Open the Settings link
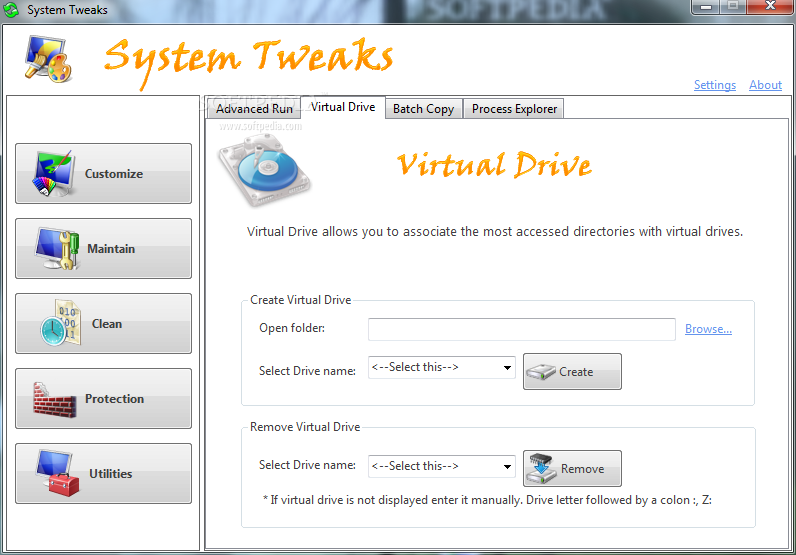 tap(715, 85)
